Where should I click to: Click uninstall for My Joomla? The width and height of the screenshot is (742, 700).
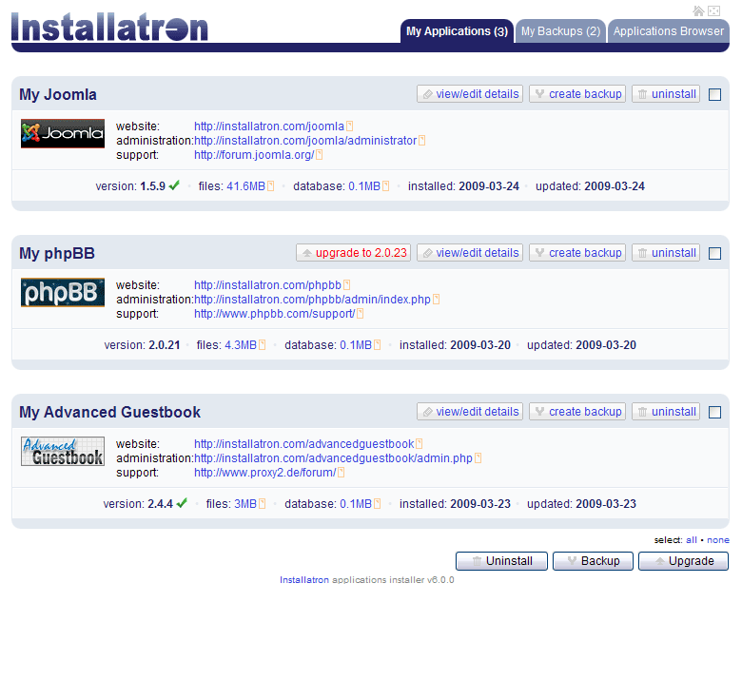(666, 94)
